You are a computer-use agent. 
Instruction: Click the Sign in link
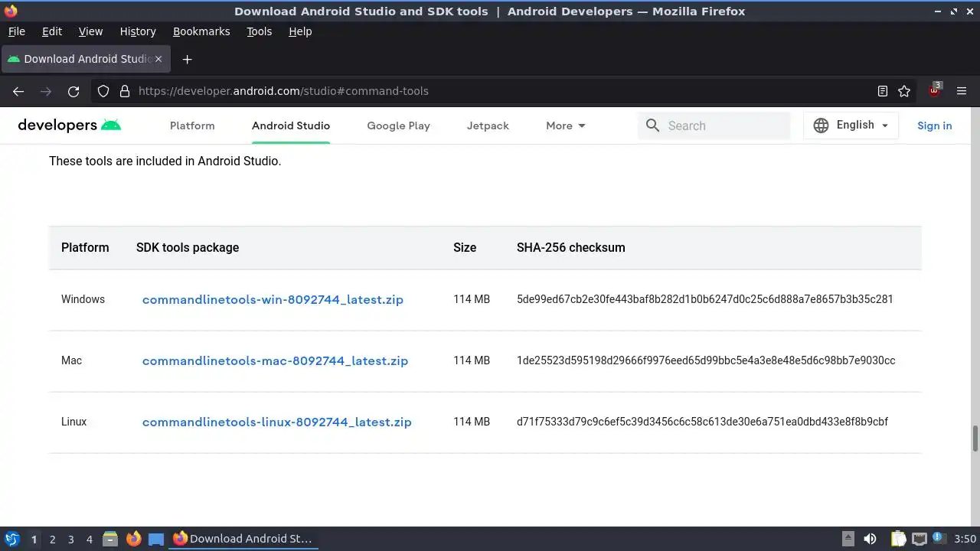coord(935,126)
